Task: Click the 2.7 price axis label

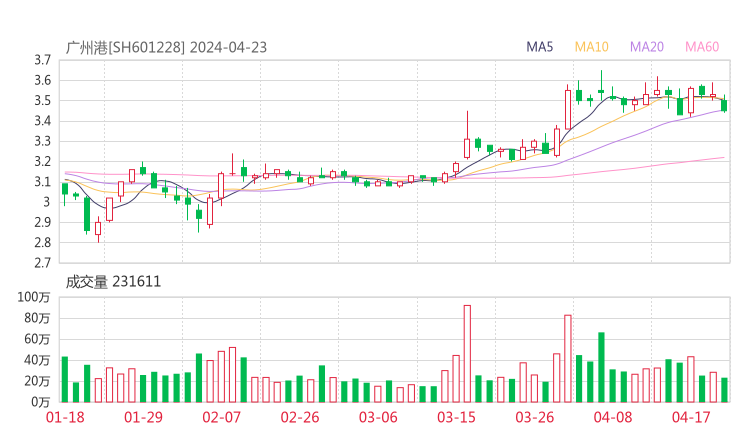Action: coord(42,262)
